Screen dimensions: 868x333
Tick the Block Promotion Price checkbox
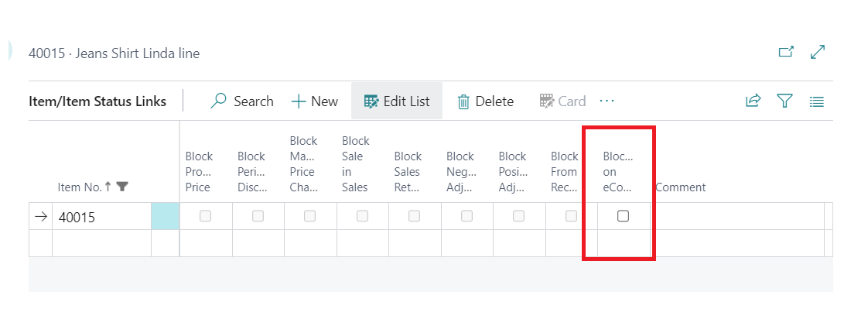[205, 217]
